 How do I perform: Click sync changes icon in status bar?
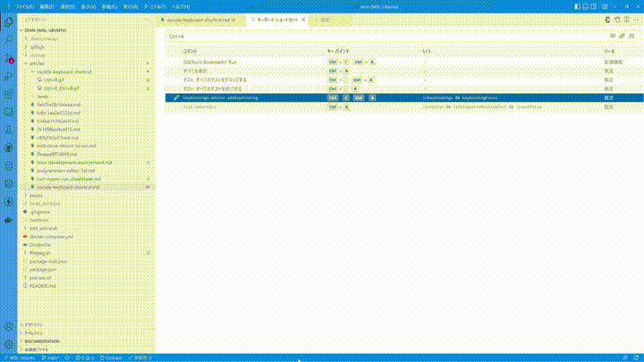tap(67, 358)
